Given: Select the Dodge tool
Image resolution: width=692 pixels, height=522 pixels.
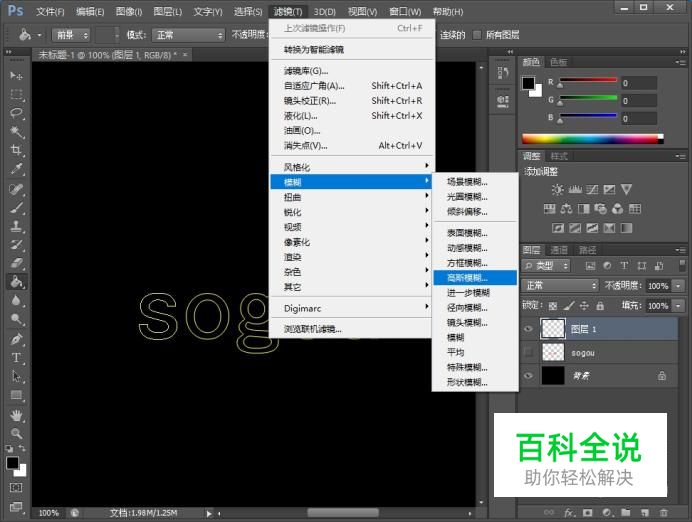Looking at the screenshot, I should (x=16, y=319).
